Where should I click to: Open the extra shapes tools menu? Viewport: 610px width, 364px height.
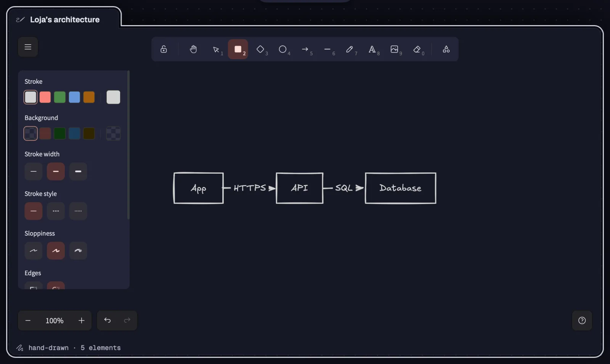point(446,49)
